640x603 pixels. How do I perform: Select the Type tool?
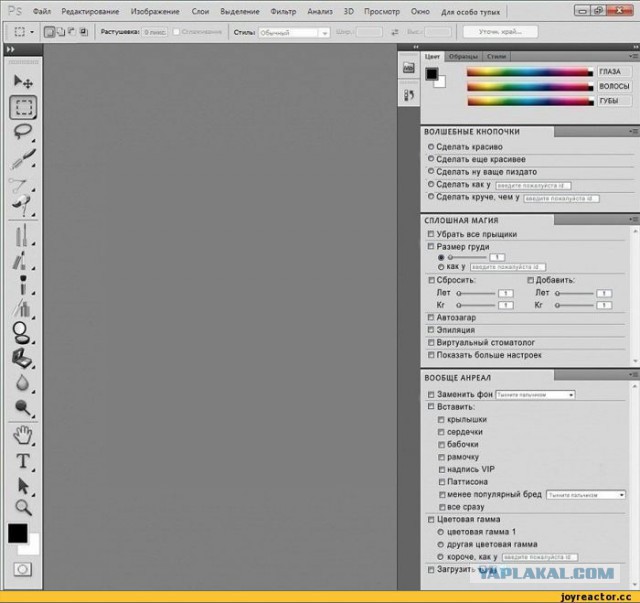coord(23,461)
